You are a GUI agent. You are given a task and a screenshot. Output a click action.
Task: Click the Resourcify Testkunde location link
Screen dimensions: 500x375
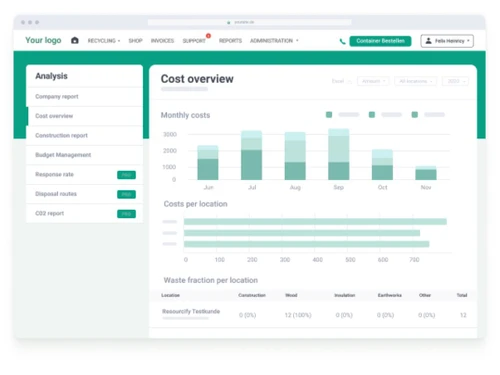click(191, 311)
